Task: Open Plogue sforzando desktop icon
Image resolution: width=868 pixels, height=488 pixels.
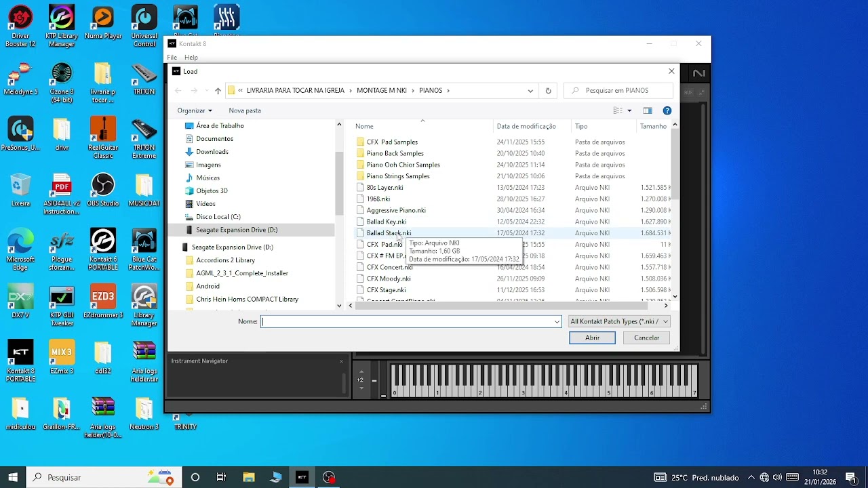Action: coord(62,250)
